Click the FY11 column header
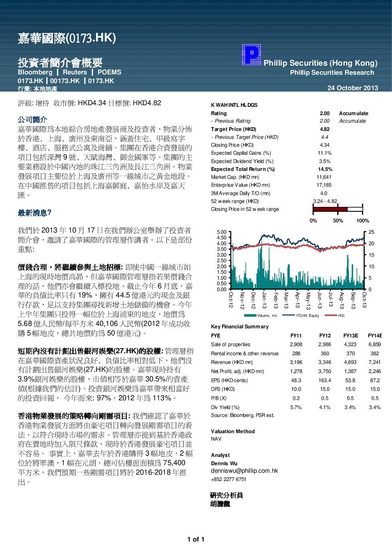The width and height of the screenshot is (392, 555). 296,336
